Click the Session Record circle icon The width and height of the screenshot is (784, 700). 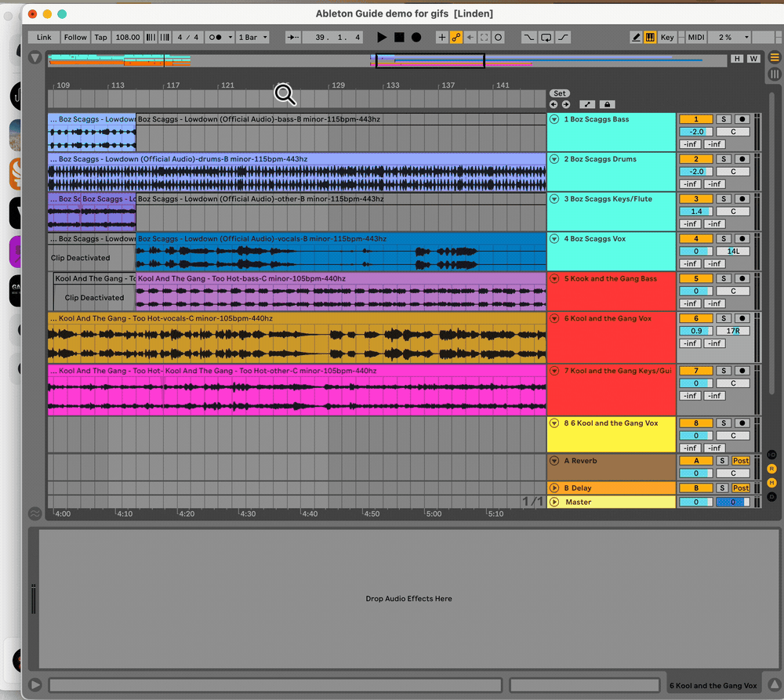[498, 37]
